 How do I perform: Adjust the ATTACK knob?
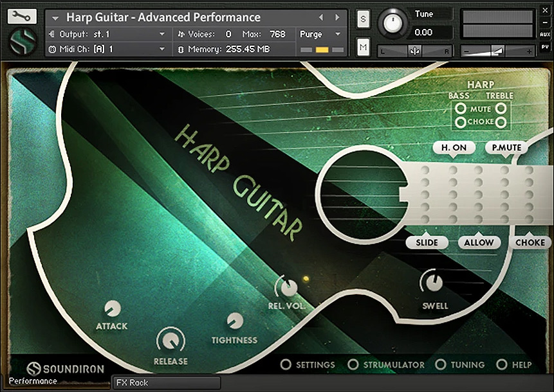coord(113,308)
